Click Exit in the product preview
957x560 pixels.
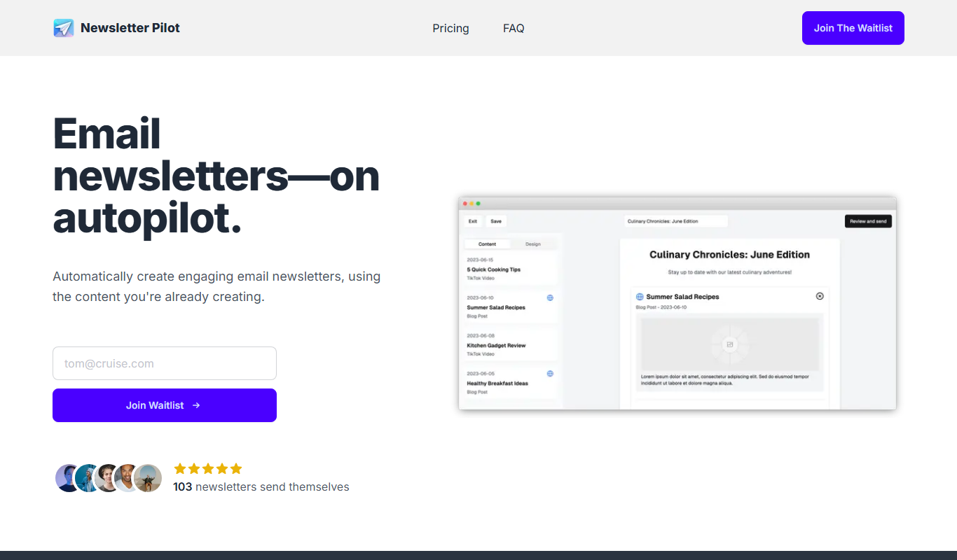point(473,221)
